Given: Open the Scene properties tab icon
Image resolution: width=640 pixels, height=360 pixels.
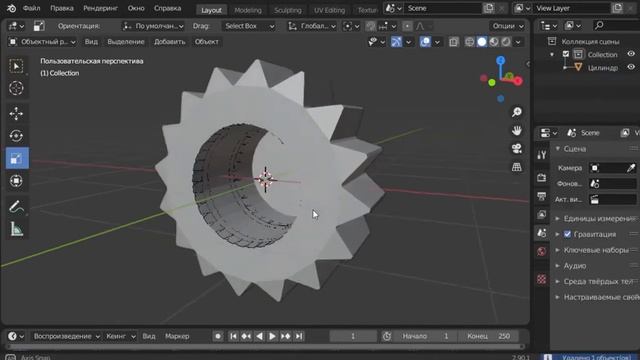Looking at the screenshot, I should 542,233.
